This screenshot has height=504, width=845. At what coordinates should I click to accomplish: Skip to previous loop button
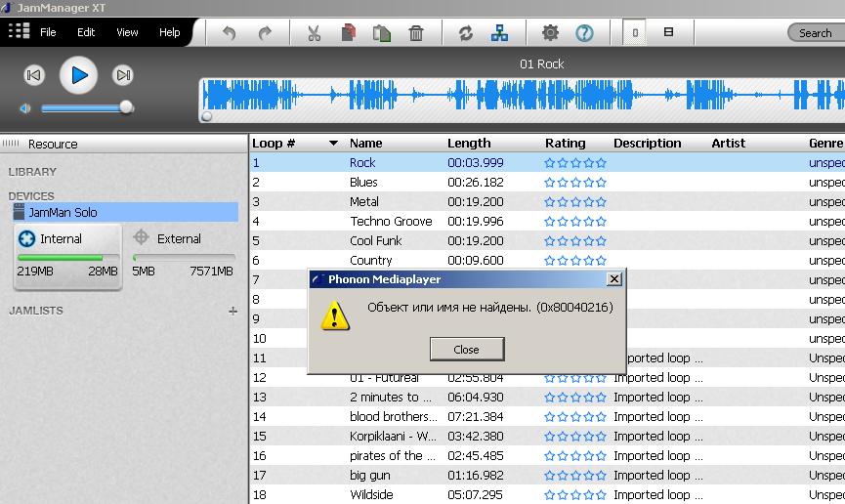pyautogui.click(x=33, y=75)
